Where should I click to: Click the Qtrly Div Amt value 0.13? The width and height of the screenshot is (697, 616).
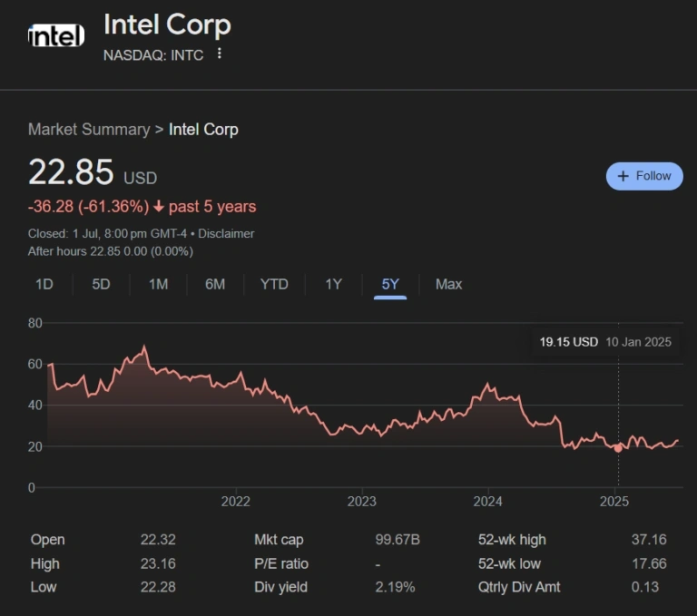pos(645,587)
